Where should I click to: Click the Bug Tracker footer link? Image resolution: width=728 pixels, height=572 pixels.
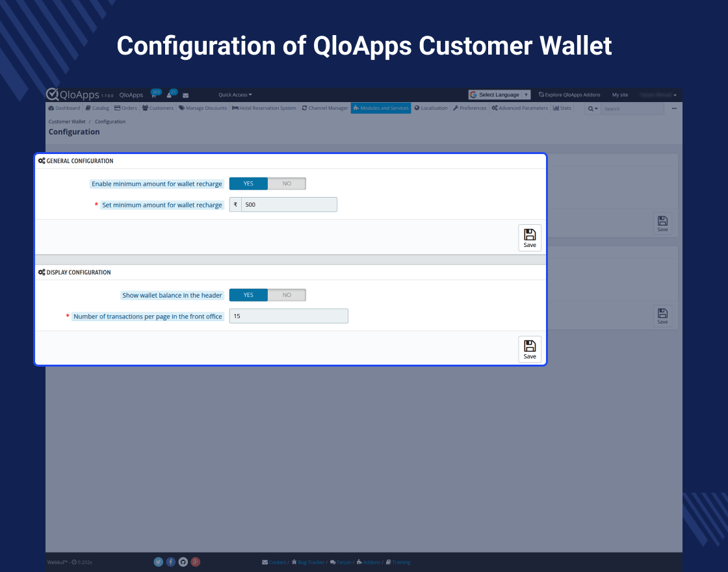tap(308, 562)
